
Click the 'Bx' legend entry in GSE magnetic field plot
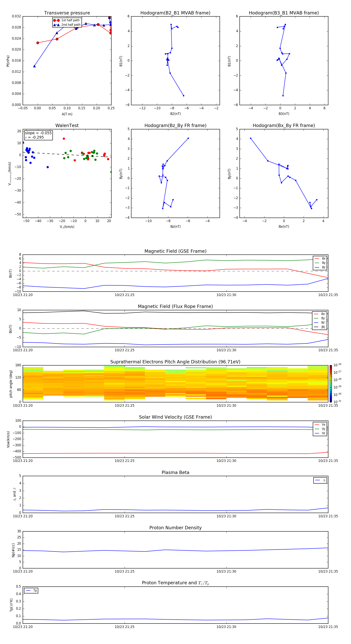tap(320, 259)
